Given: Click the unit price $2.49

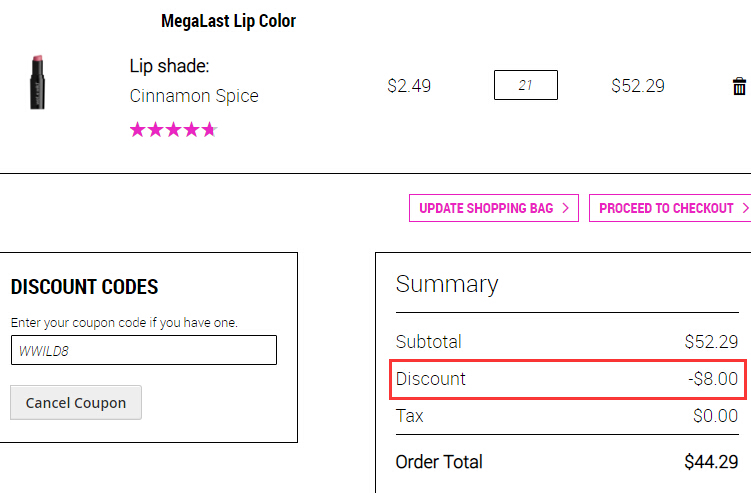Looking at the screenshot, I should click(x=409, y=86).
